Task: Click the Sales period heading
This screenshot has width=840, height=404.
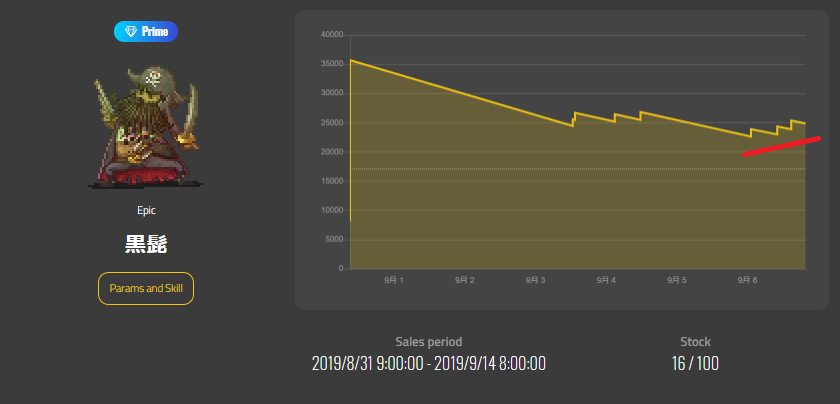Action: (x=429, y=342)
